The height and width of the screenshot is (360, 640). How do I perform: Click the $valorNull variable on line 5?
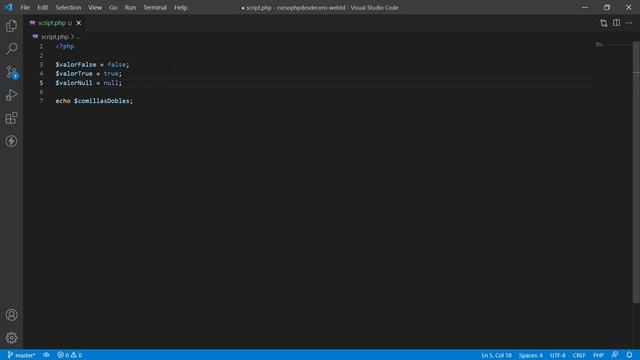(74, 83)
